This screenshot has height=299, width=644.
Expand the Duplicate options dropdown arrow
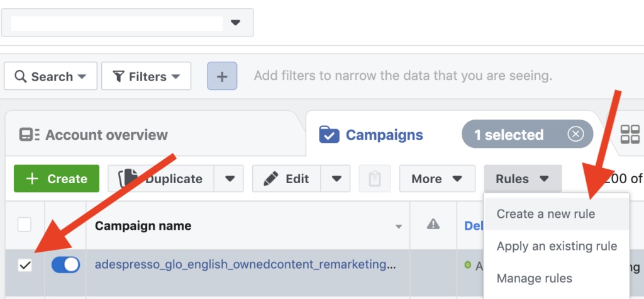tap(229, 179)
